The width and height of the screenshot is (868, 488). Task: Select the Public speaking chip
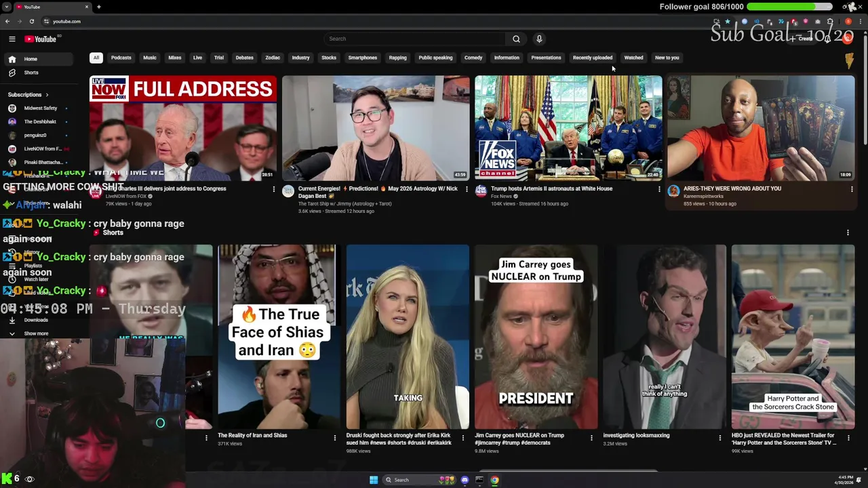point(435,58)
